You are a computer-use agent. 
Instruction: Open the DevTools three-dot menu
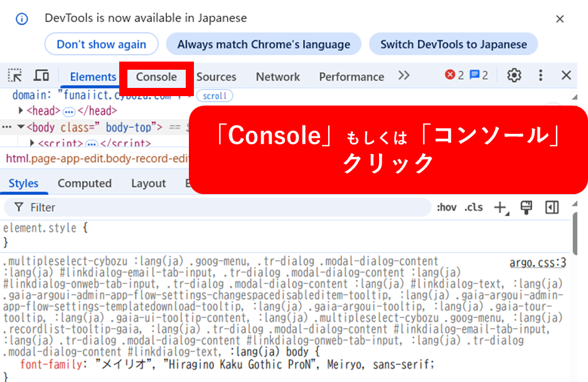click(540, 75)
